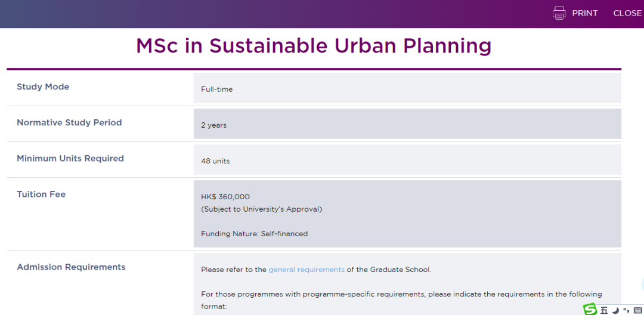The image size is (644, 315).
Task: Toggle the moon icon in input bar
Action: point(615,310)
